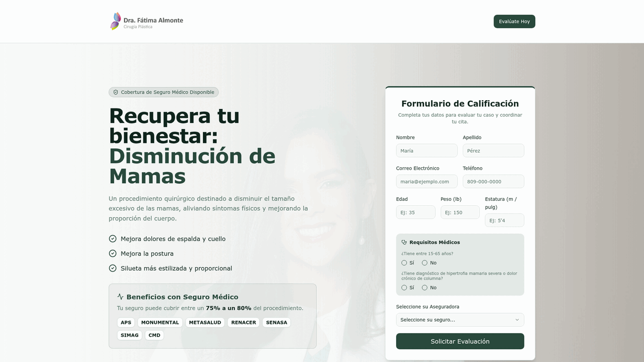Image resolution: width=644 pixels, height=362 pixels.
Task: Click the Correo Electrónico field
Action: click(427, 181)
